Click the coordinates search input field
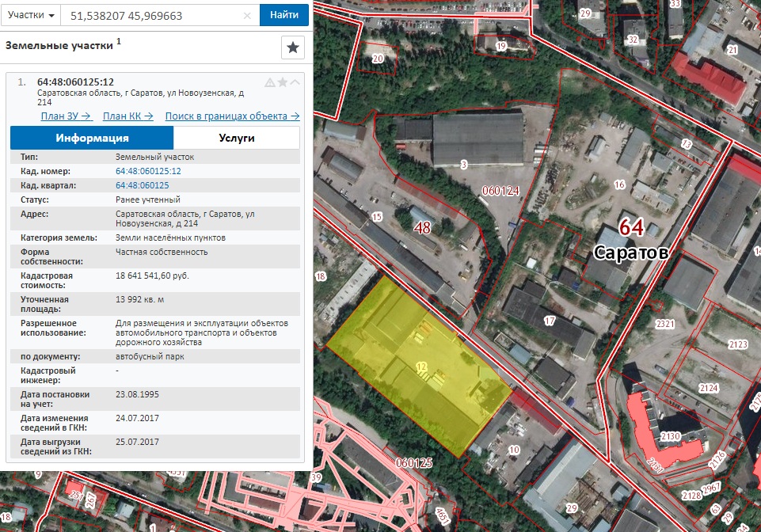 155,16
